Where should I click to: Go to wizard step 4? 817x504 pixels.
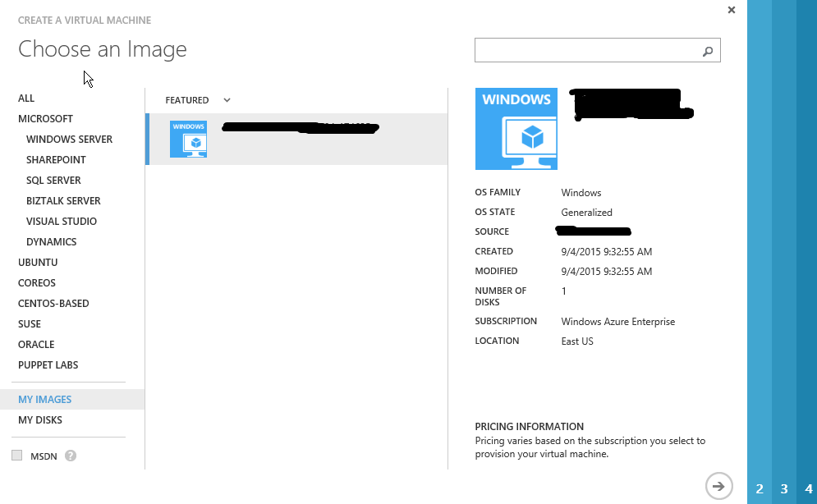click(x=808, y=488)
